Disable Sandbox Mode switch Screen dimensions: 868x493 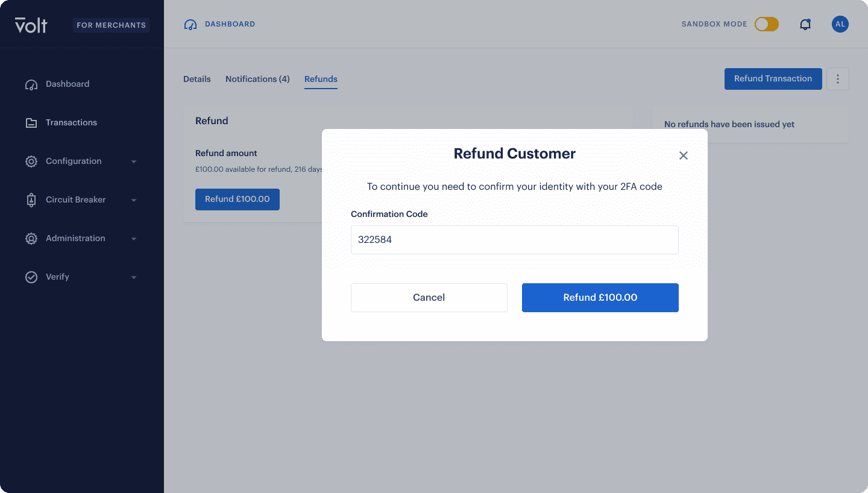(x=766, y=24)
